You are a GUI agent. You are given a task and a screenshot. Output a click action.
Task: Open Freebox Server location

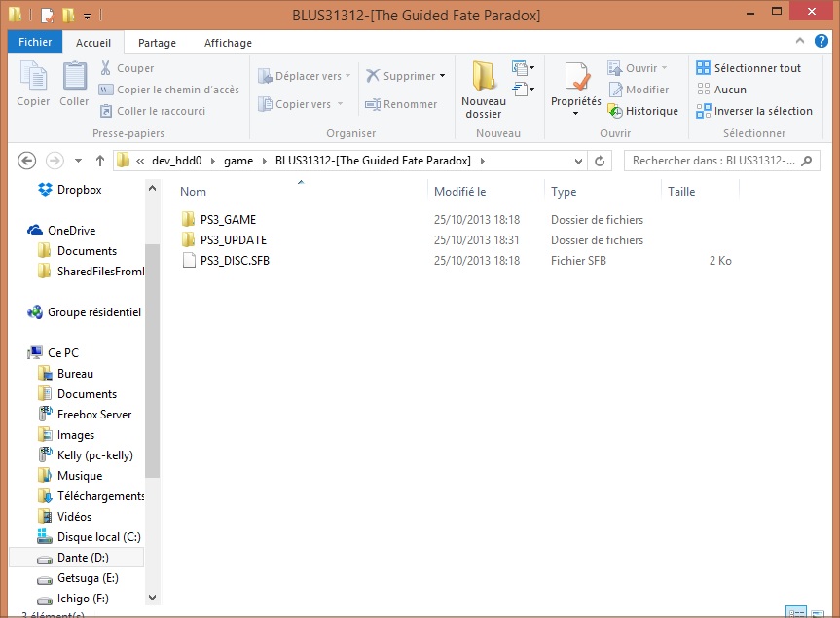[86, 414]
